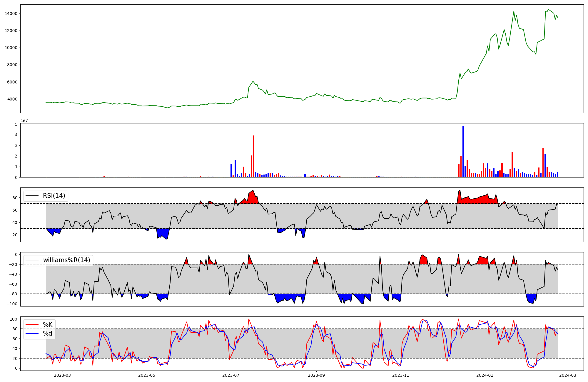Click the red %K legend line swatch
Viewport: 588px width, 382px height.
click(x=32, y=325)
